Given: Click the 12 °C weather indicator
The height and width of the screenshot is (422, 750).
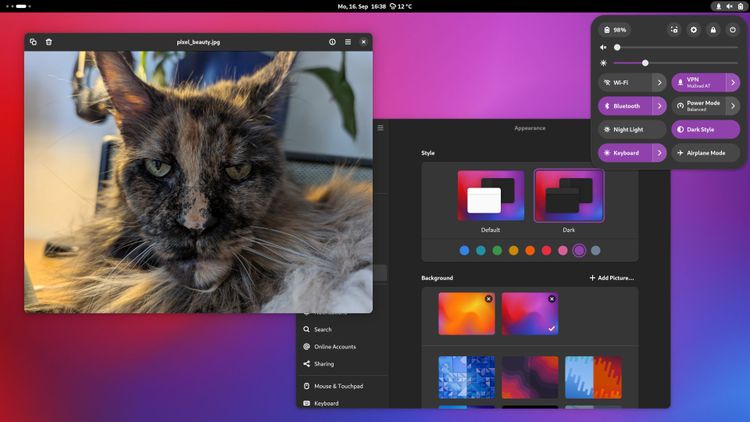Looking at the screenshot, I should (401, 6).
